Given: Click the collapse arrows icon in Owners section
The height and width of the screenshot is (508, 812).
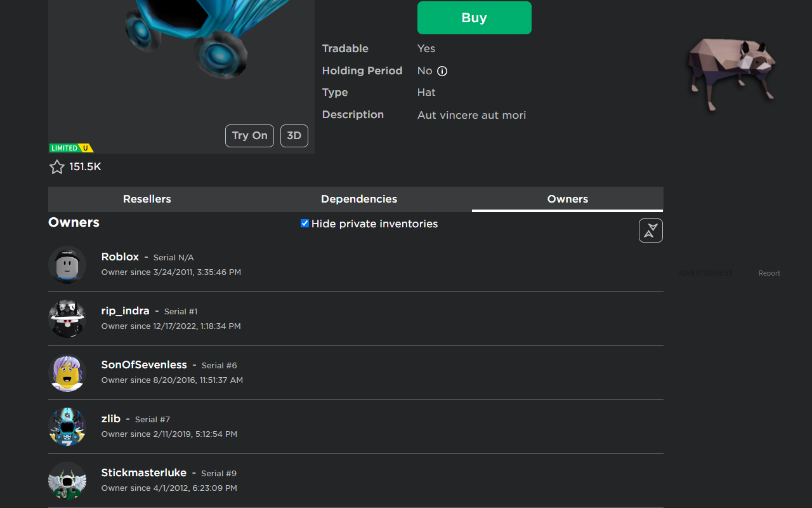Looking at the screenshot, I should click(x=651, y=231).
